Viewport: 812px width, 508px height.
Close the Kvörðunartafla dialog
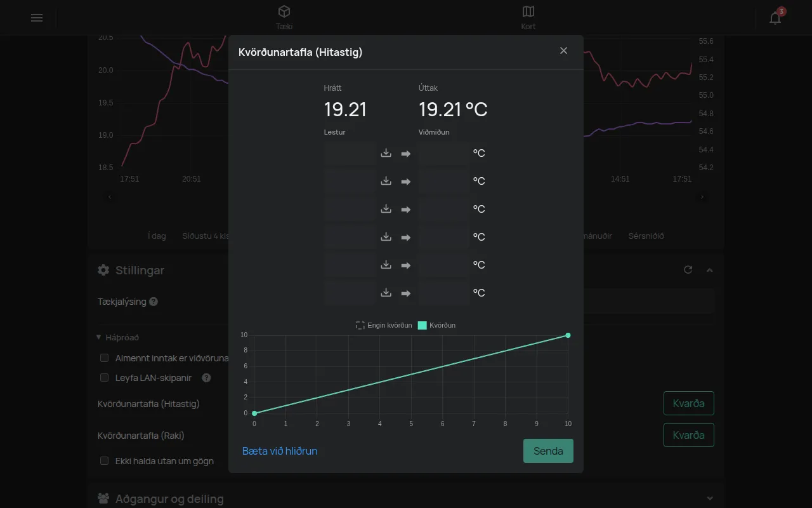(x=563, y=51)
